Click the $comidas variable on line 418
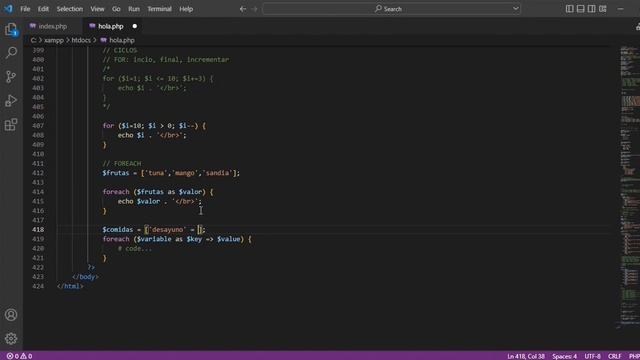The image size is (640, 360). click(x=118, y=229)
